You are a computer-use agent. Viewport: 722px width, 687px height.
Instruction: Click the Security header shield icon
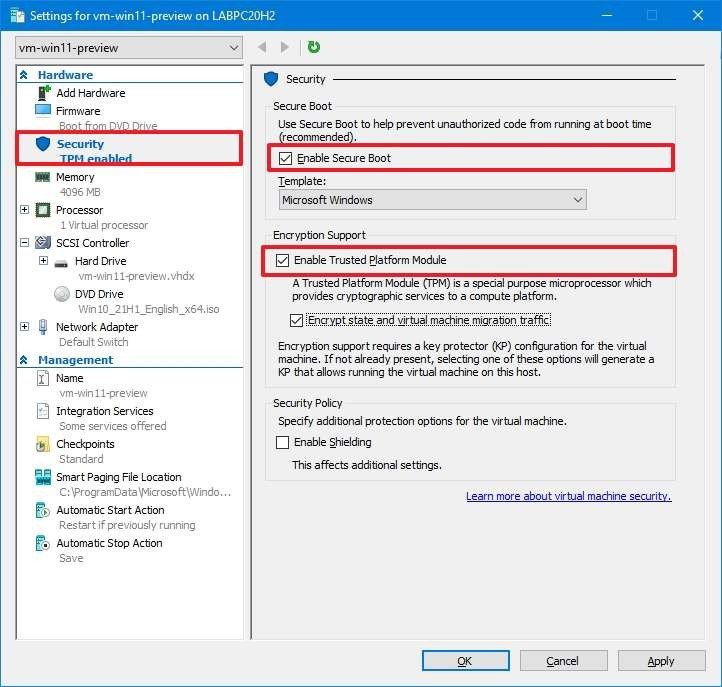click(271, 79)
